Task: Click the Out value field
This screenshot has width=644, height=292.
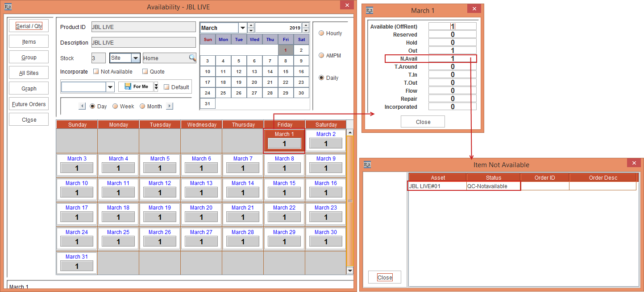Action: [x=453, y=50]
